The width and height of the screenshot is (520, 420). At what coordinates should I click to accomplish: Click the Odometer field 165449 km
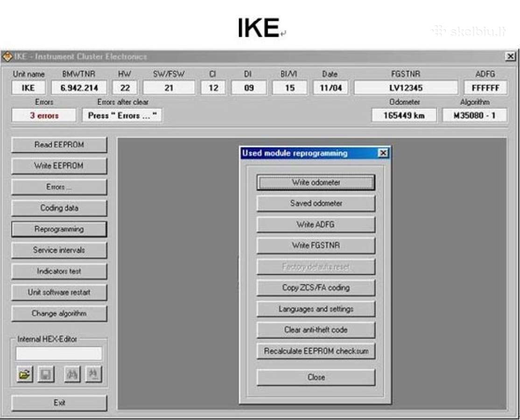(x=404, y=115)
